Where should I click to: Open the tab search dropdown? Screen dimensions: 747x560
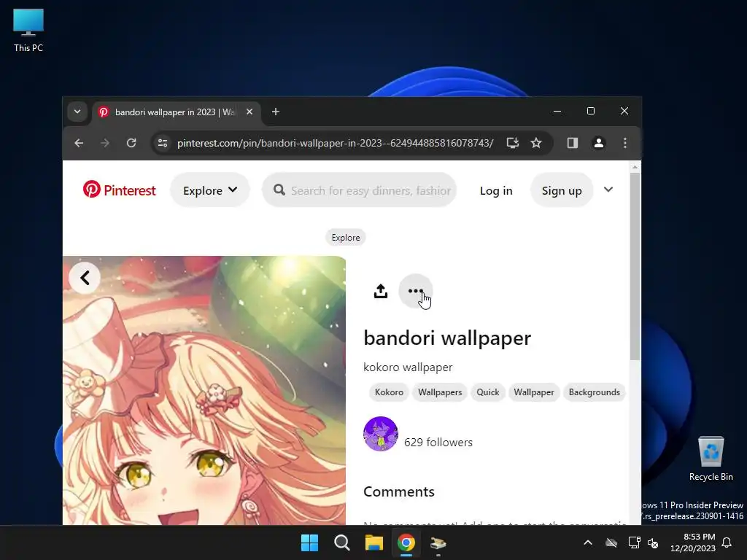pyautogui.click(x=77, y=112)
